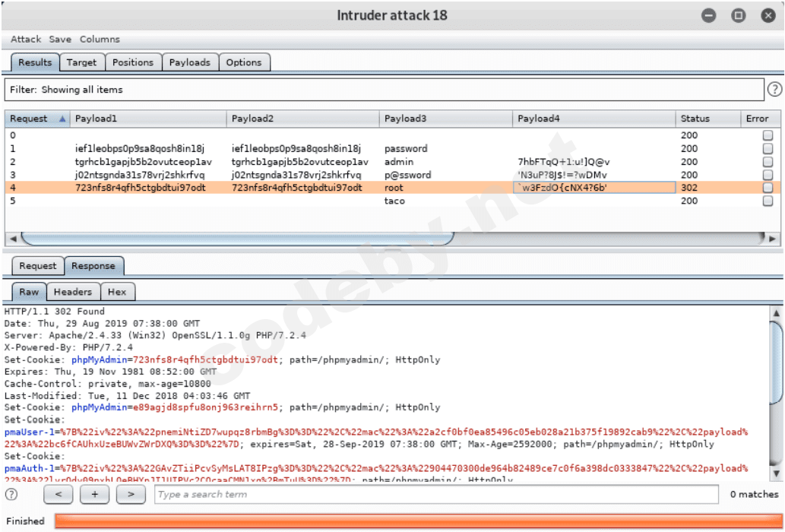Minimize the Intruder attack 18 window

(x=708, y=15)
